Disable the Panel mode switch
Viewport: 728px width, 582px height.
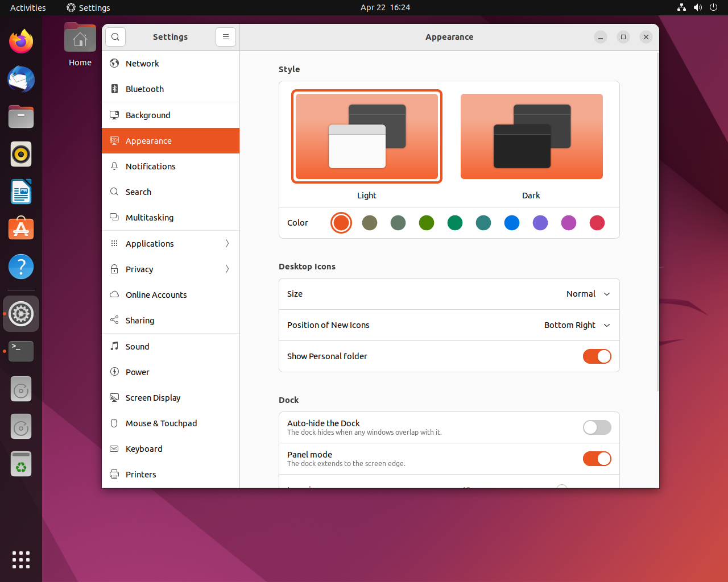(597, 459)
